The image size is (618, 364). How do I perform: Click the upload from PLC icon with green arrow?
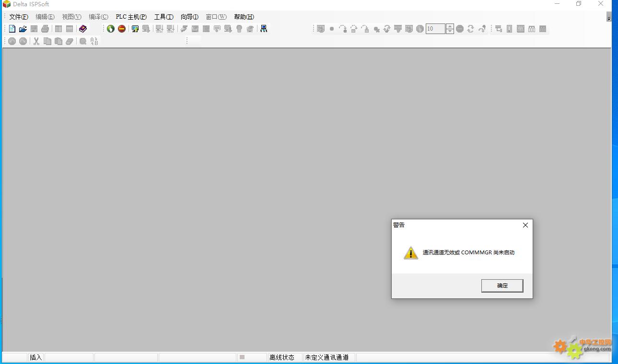pyautogui.click(x=135, y=29)
